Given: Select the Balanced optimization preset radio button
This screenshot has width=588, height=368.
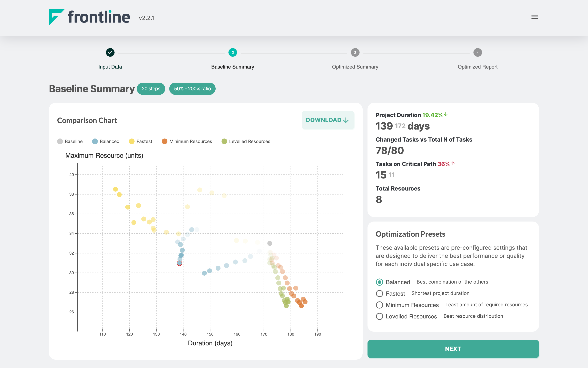Looking at the screenshot, I should coord(379,282).
